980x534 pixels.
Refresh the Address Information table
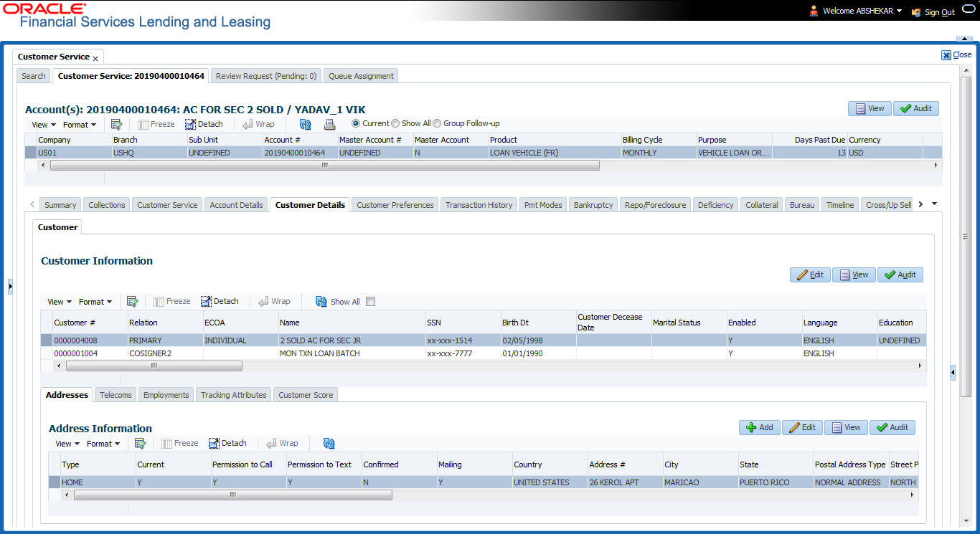[329, 444]
